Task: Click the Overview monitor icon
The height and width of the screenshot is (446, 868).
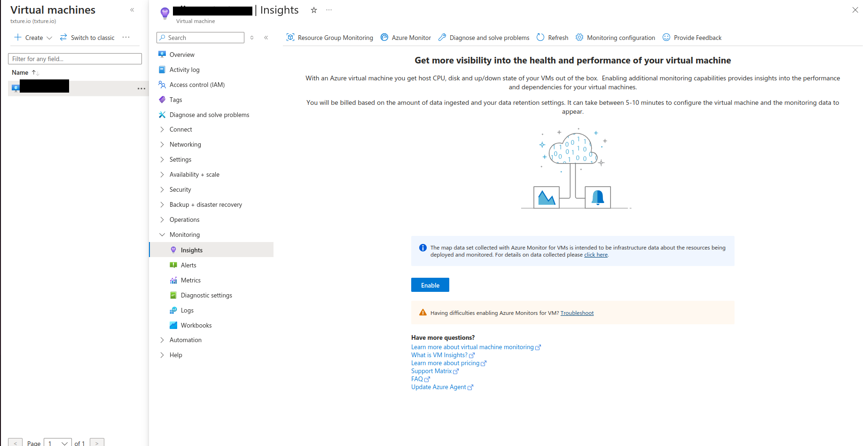Action: click(162, 55)
